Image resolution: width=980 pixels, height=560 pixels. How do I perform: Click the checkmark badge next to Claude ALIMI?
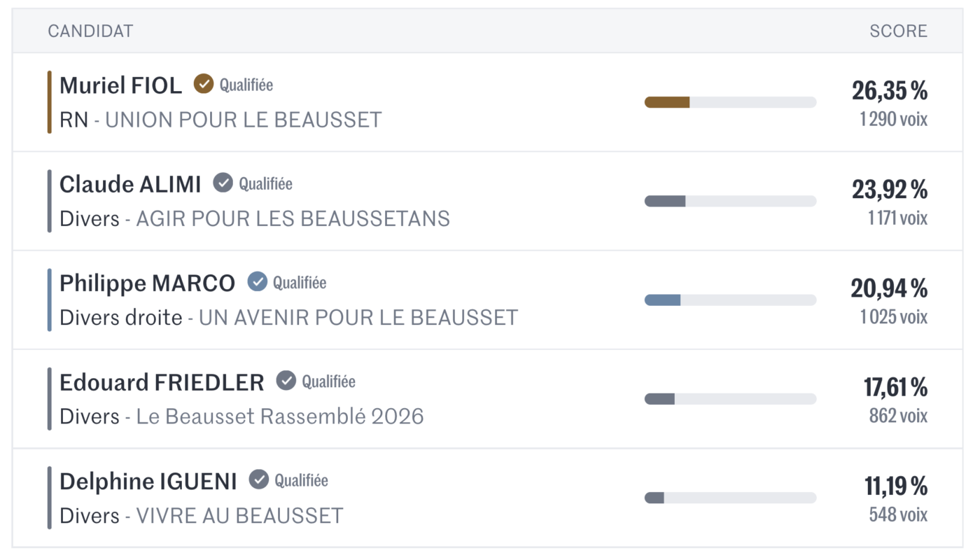(223, 183)
